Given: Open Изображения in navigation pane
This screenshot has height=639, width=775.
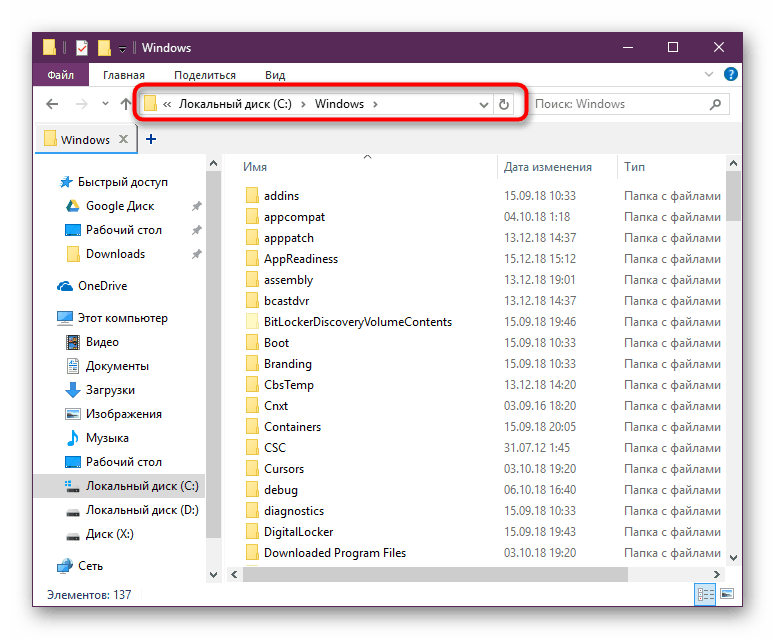Looking at the screenshot, I should coord(114,414).
